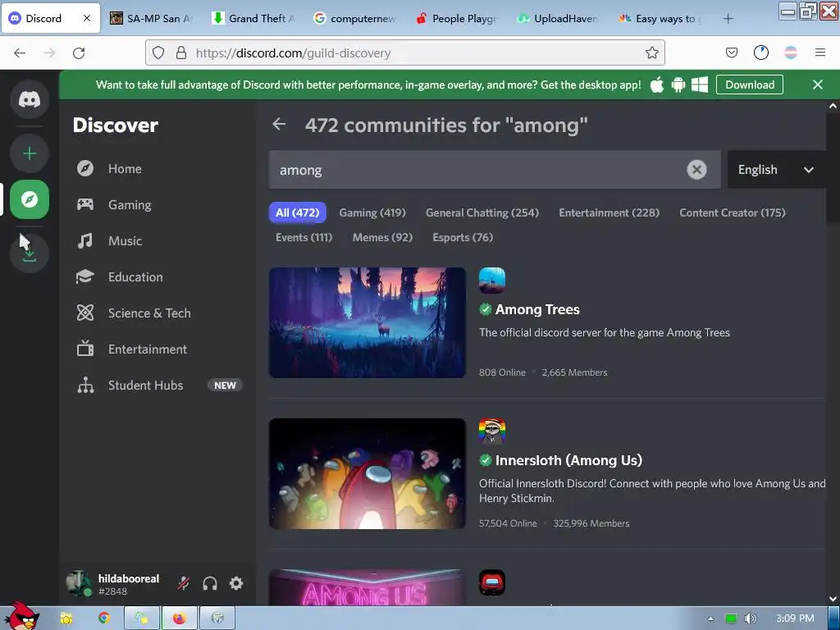
Task: Select Education category in Discover
Action: click(x=158, y=277)
